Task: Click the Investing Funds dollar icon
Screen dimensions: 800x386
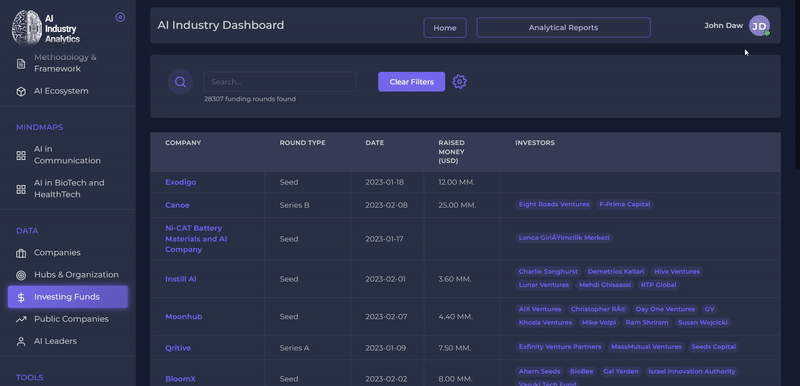Action: pyautogui.click(x=21, y=297)
